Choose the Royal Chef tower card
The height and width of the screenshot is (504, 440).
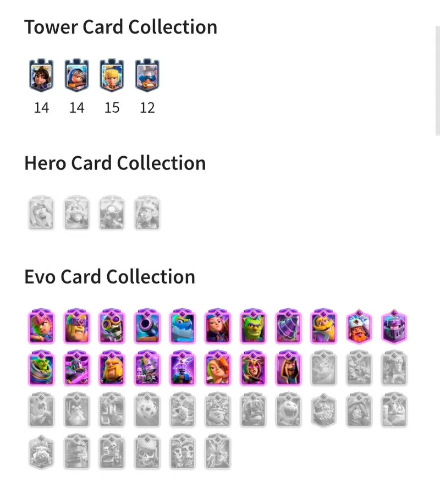[147, 75]
